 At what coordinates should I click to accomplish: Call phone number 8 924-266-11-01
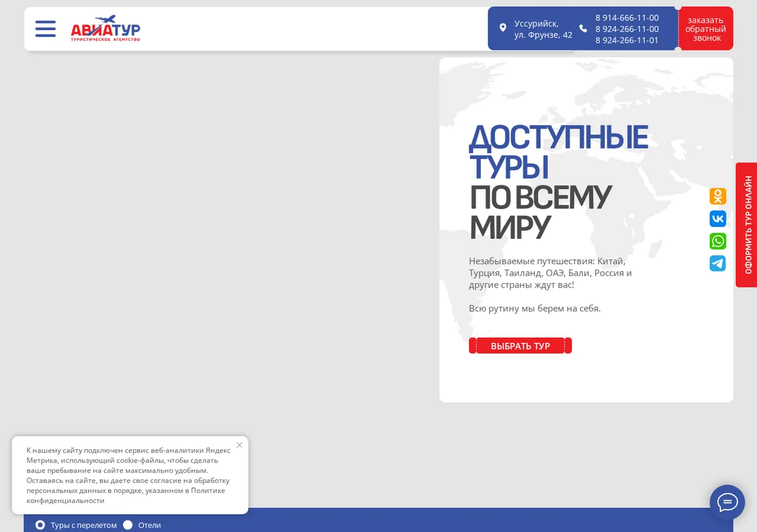tap(627, 40)
